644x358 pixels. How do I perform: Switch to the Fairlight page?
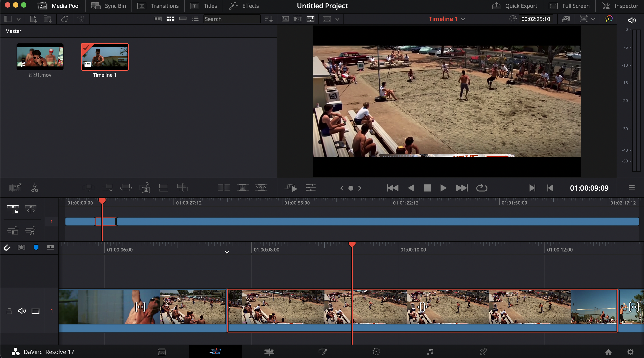[x=430, y=352]
